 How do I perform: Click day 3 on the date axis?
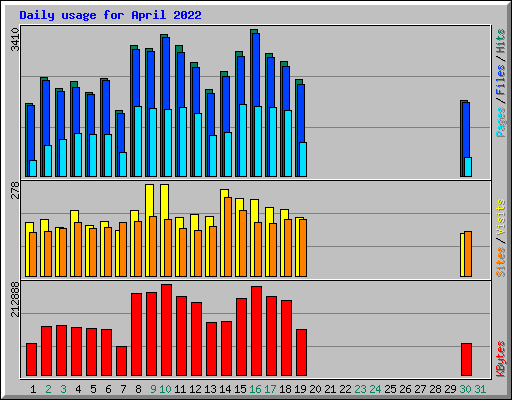[x=63, y=389]
